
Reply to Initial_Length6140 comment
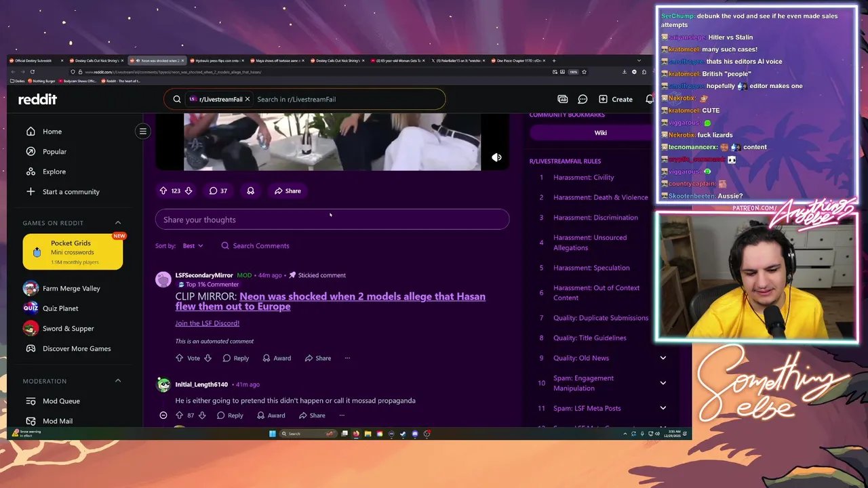coord(230,415)
